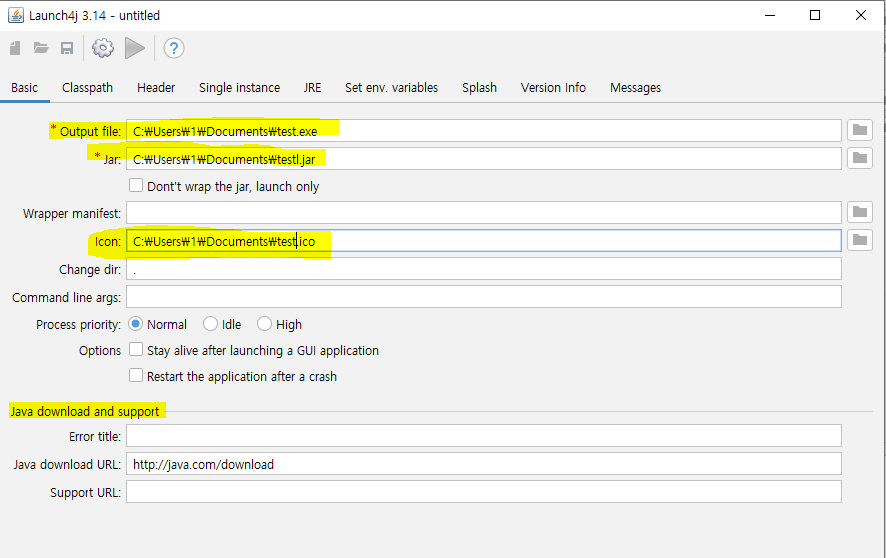The height and width of the screenshot is (558, 886).
Task: Enable Don't wrap the jar checkbox
Action: click(x=136, y=185)
